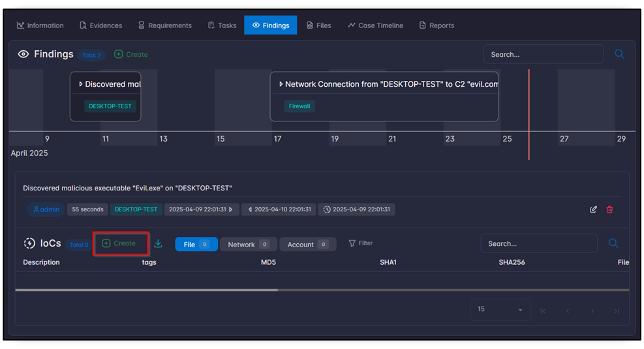Switch to the Evidences tab
The width and height of the screenshot is (644, 349).
point(100,25)
